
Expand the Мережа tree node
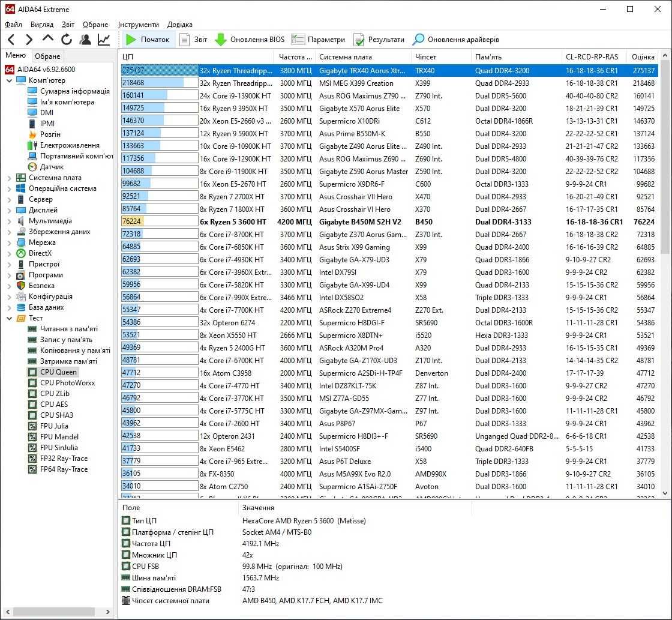(x=9, y=242)
